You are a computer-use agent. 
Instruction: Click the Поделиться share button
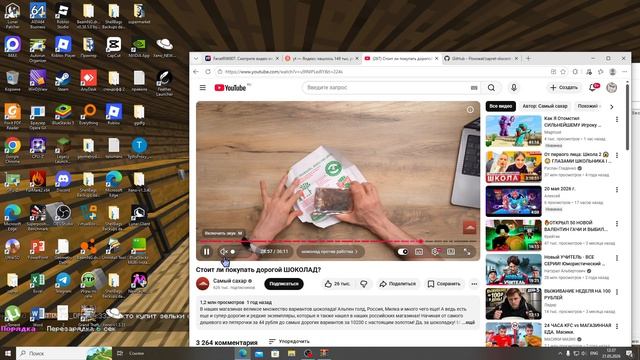(398, 284)
